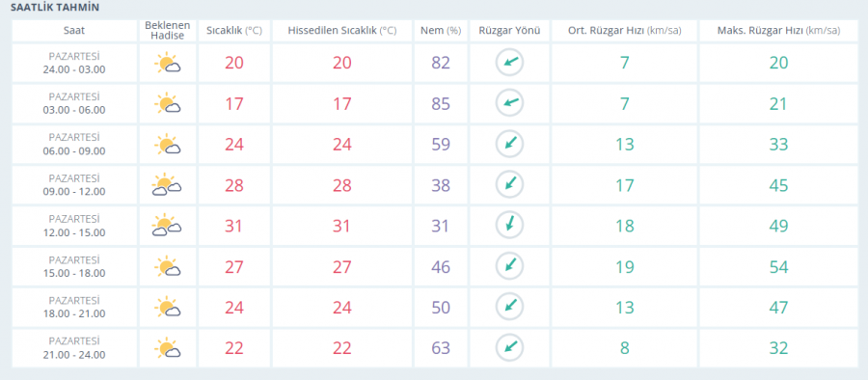The height and width of the screenshot is (380, 868).
Task: Select the Pazartesi 06.00 - 09.00 time cell
Action: (74, 145)
